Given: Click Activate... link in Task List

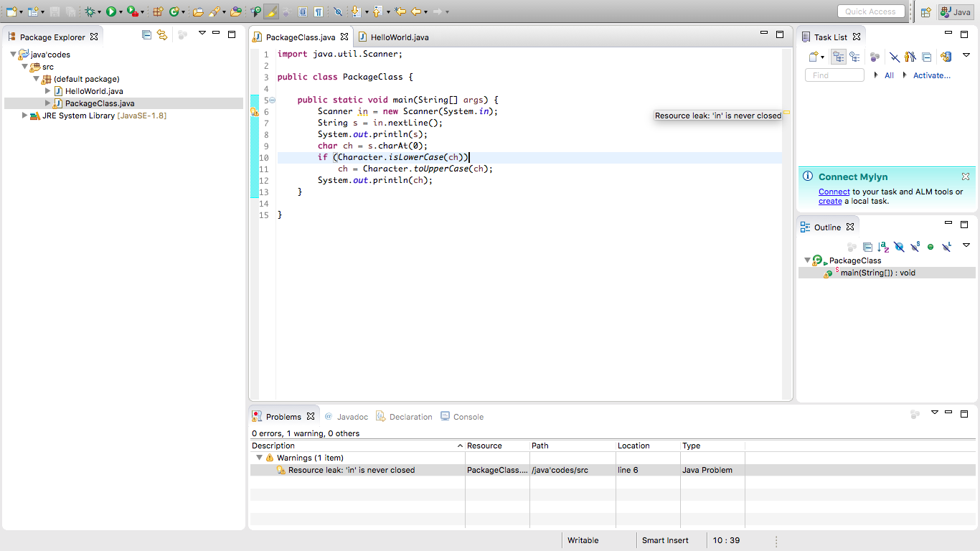Looking at the screenshot, I should coord(932,75).
